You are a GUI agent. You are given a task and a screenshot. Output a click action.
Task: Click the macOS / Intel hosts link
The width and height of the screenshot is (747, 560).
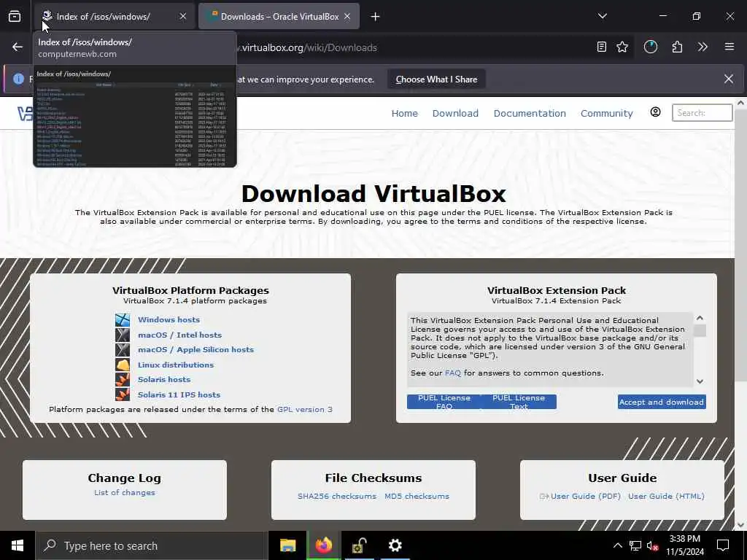point(179,335)
